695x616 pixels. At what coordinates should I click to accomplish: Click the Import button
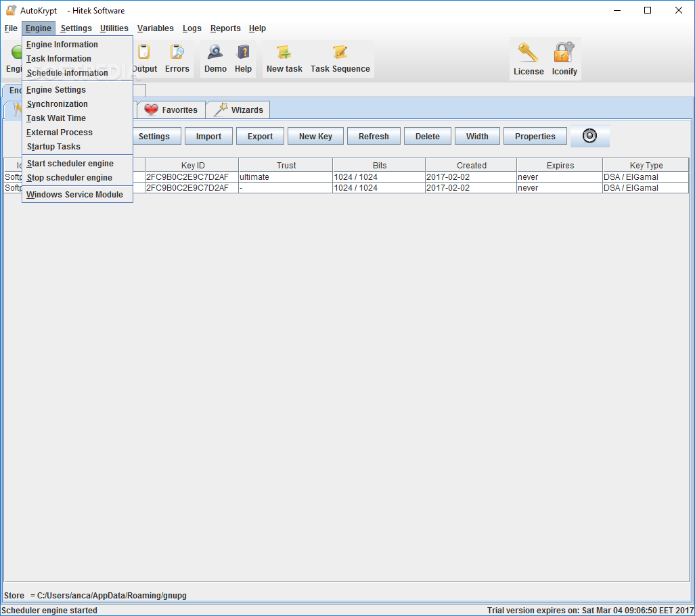click(x=208, y=137)
